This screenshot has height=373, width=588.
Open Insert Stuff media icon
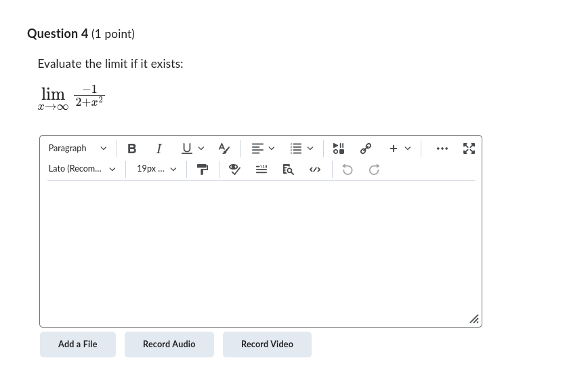pyautogui.click(x=339, y=149)
